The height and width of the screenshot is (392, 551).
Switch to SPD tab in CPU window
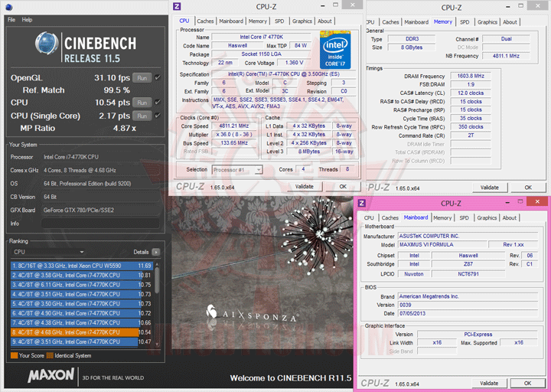pos(279,21)
